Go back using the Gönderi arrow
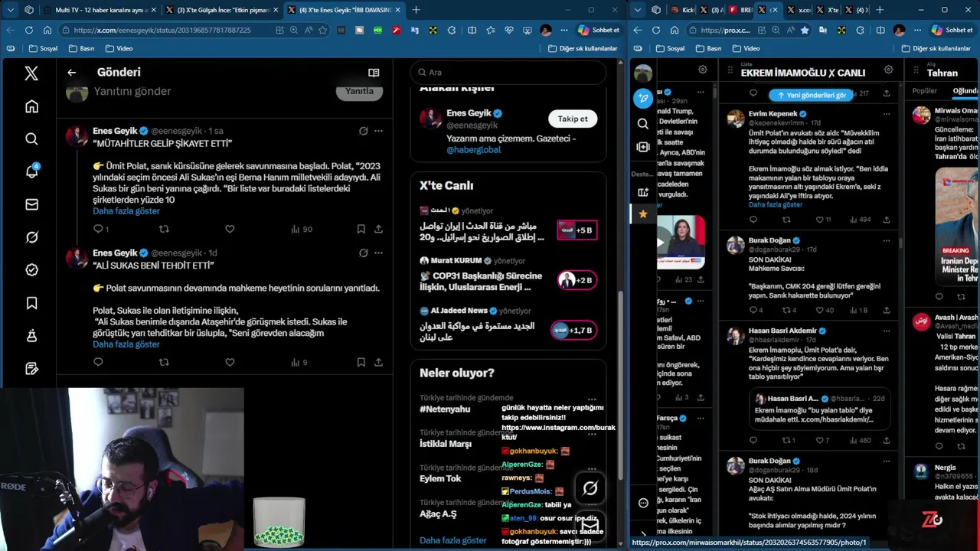This screenshot has height=551, width=980. coord(71,72)
